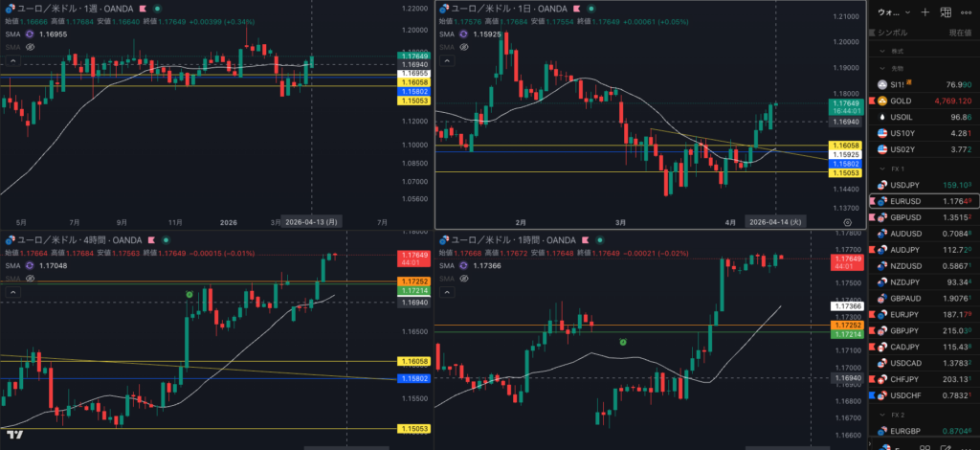Toggle hidden SMA eye icon on daily chart
This screenshot has width=980, height=450.
pyautogui.click(x=463, y=47)
